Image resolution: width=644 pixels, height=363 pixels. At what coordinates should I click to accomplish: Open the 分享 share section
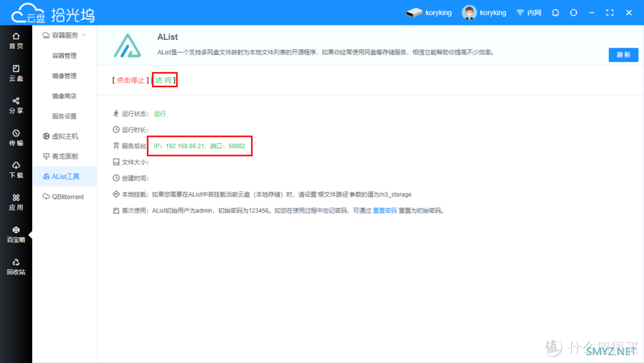(x=16, y=106)
